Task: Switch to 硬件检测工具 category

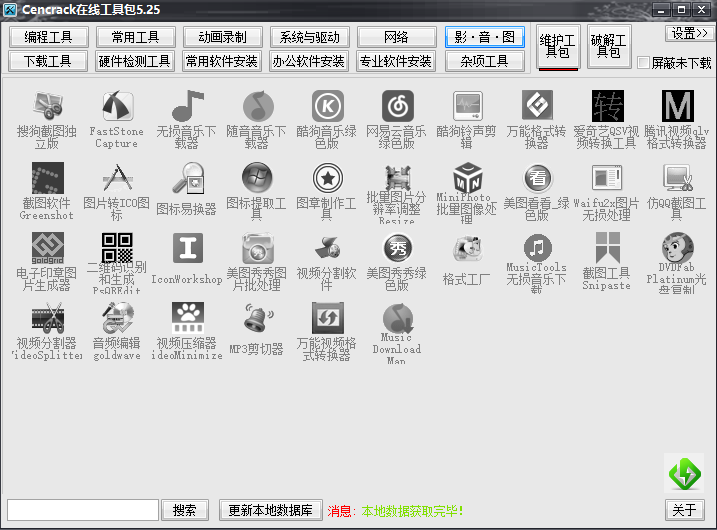Action: 134,61
